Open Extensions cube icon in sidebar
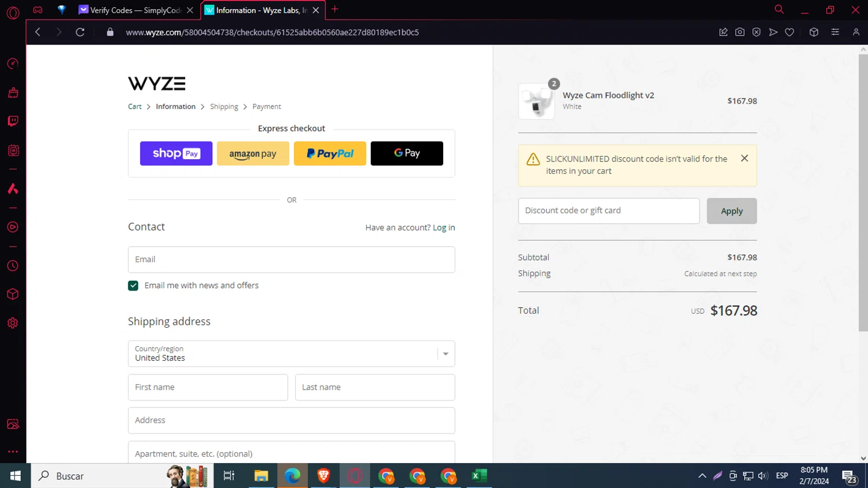Screen dimensions: 868x488 [13, 294]
